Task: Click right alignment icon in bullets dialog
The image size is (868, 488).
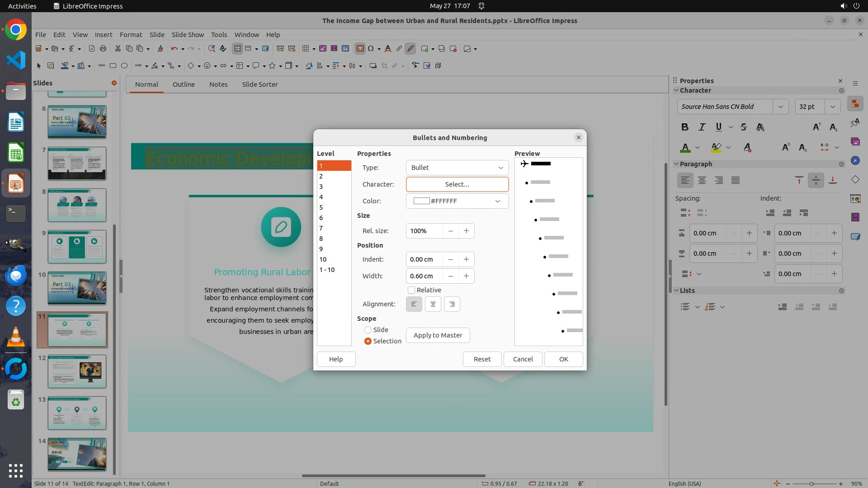Action: [x=452, y=304]
